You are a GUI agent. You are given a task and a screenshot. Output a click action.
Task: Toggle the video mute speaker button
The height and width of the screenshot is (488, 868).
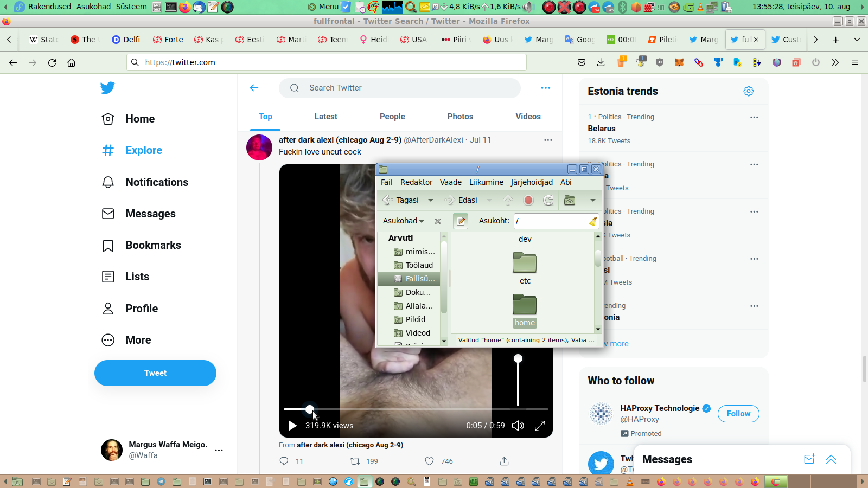[x=518, y=426]
